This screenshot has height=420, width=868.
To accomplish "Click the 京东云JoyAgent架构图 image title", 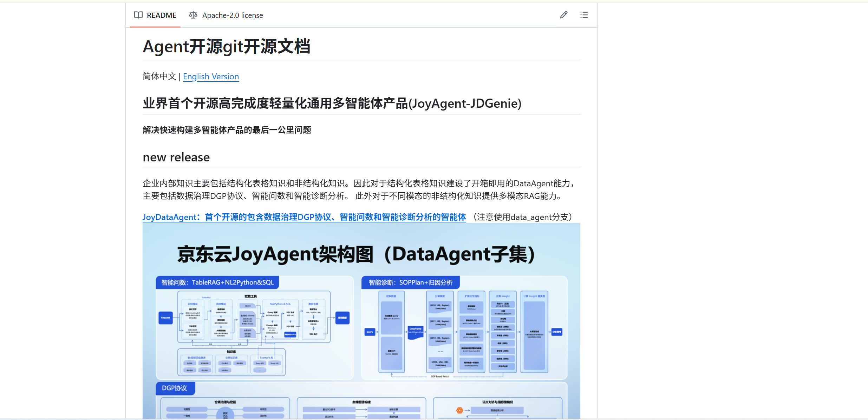I will (x=356, y=254).
